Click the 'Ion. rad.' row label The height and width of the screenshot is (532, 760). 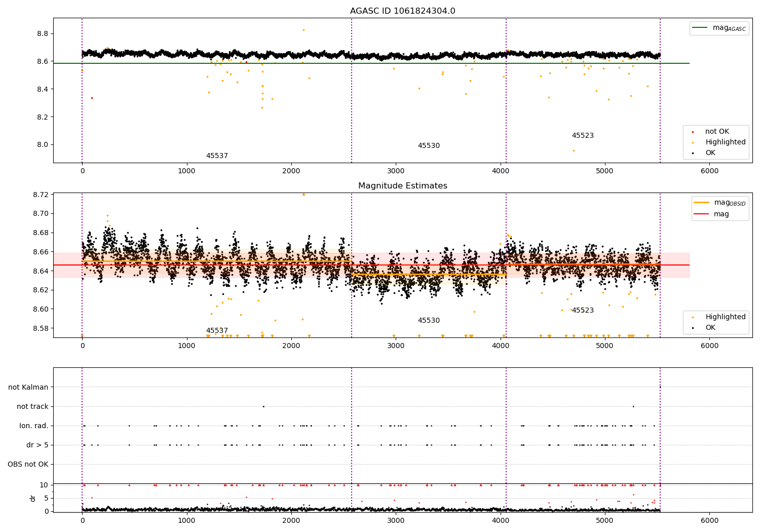coord(34,426)
